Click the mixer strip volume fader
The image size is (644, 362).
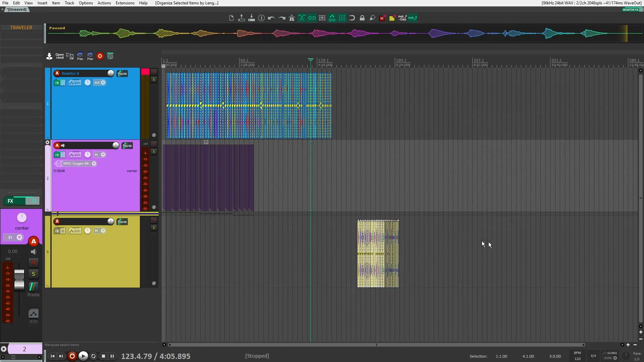pos(19,280)
